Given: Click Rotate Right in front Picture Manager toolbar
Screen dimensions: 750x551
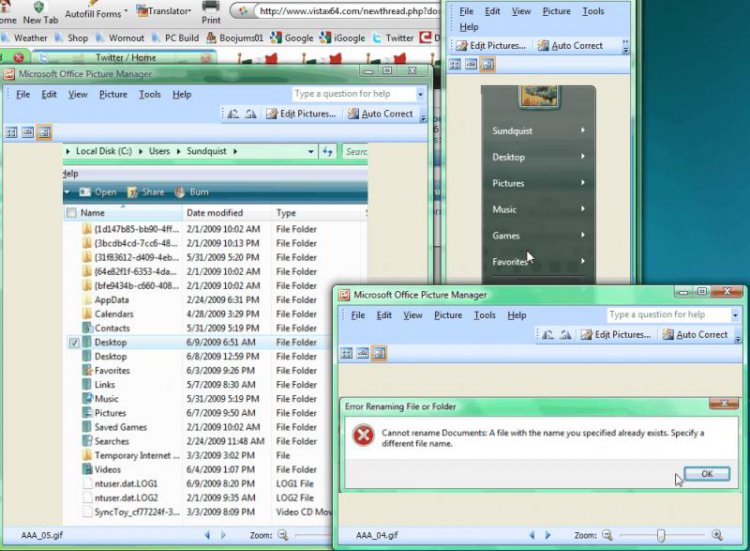Looking at the screenshot, I should (x=565, y=335).
